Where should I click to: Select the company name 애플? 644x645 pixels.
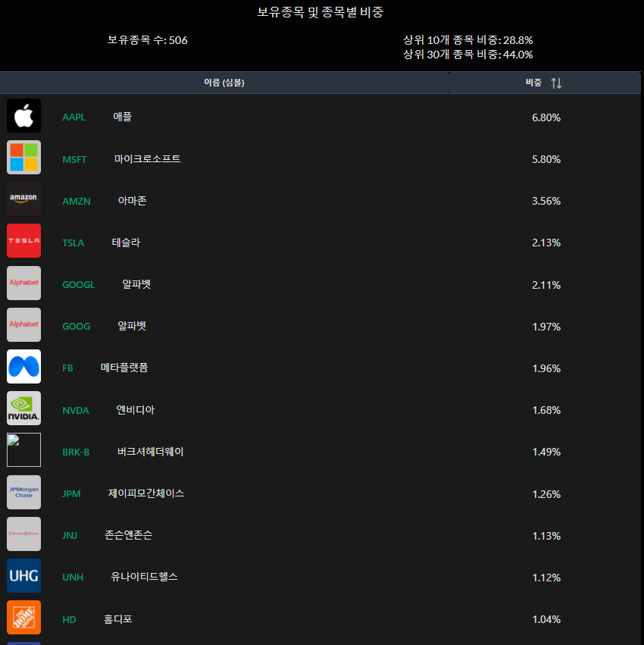[123, 117]
